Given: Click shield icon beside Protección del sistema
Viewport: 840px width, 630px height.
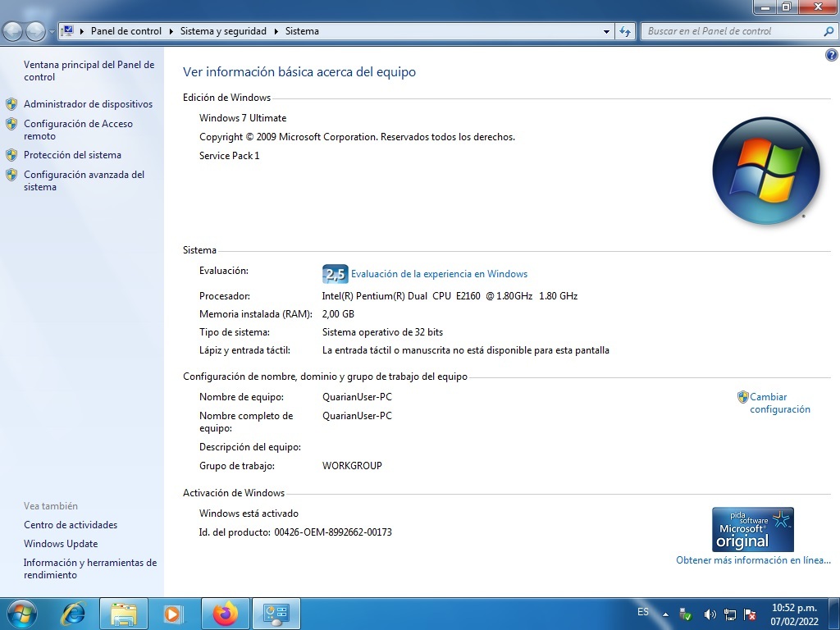Looking at the screenshot, I should pos(11,155).
